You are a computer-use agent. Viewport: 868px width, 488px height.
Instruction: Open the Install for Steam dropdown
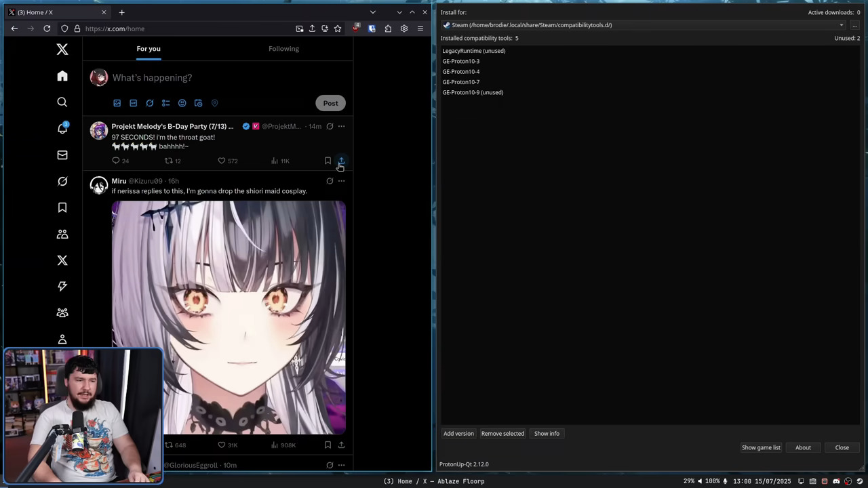click(x=643, y=25)
